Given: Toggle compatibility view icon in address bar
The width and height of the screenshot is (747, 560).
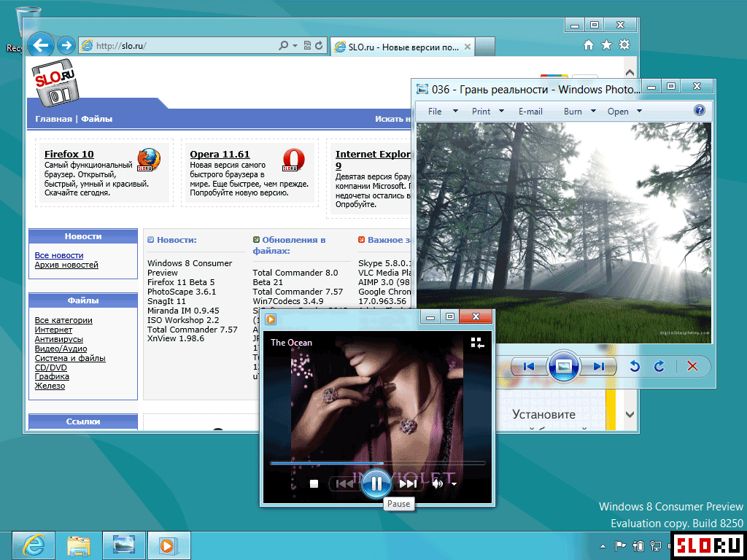Looking at the screenshot, I should tap(307, 45).
